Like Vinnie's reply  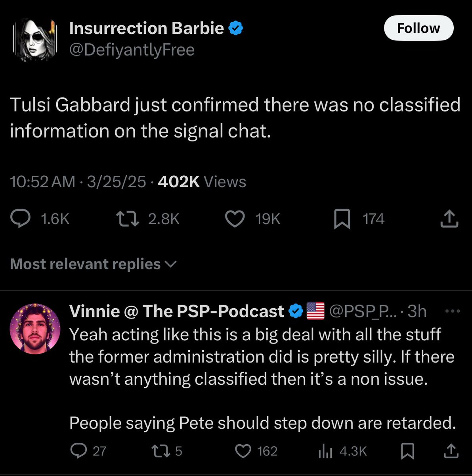tap(243, 451)
